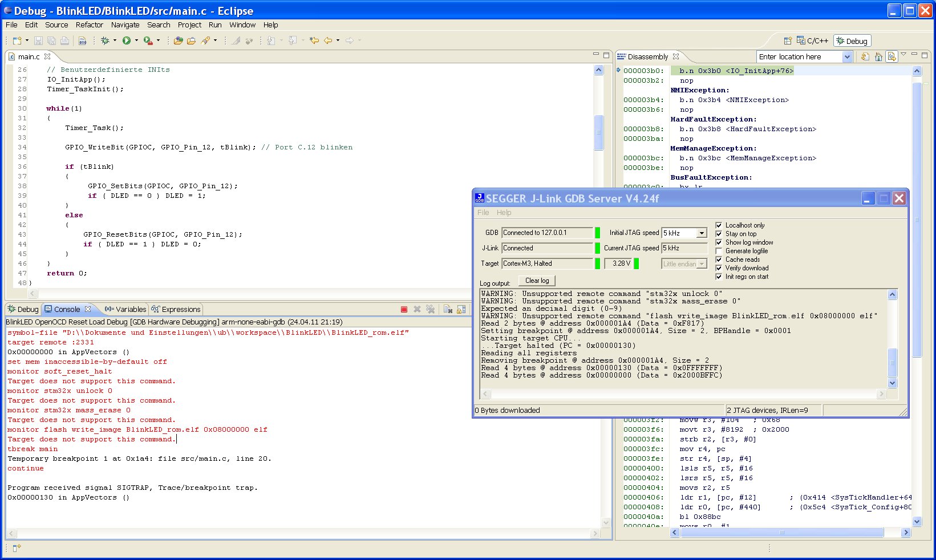The width and height of the screenshot is (936, 560).
Task: Switch to the Variables tab
Action: coord(125,309)
